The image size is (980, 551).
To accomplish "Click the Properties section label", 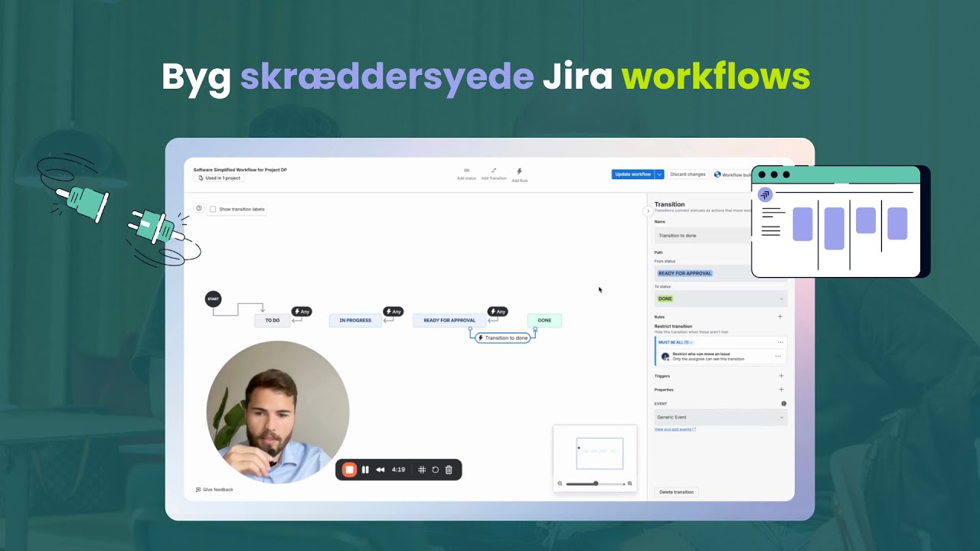I will click(x=664, y=390).
